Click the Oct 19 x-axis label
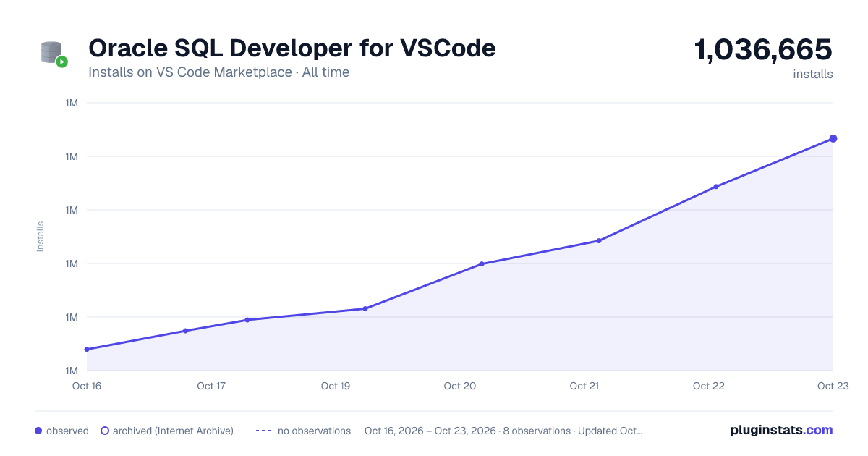Viewport: 868px width, 456px height. tap(336, 386)
